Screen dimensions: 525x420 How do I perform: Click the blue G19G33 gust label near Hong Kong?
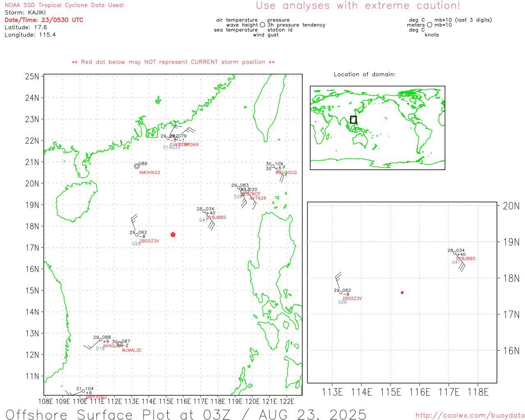172,148
